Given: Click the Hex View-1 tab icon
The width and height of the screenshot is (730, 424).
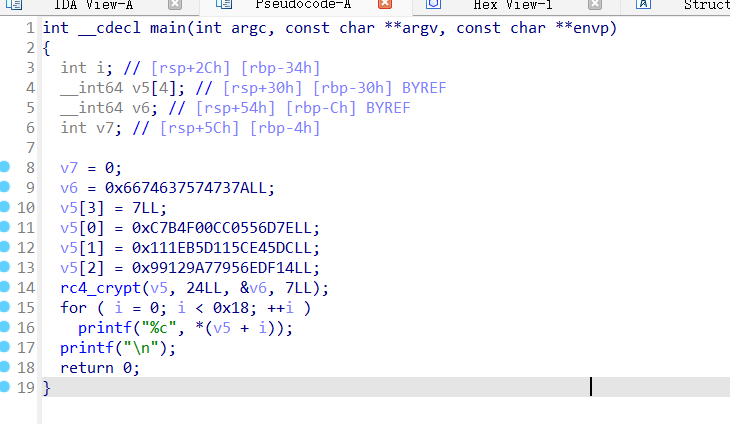Looking at the screenshot, I should [433, 4].
